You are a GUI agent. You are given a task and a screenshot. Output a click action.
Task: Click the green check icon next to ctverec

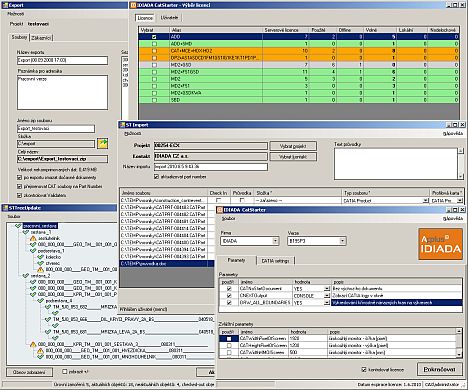(x=40, y=263)
